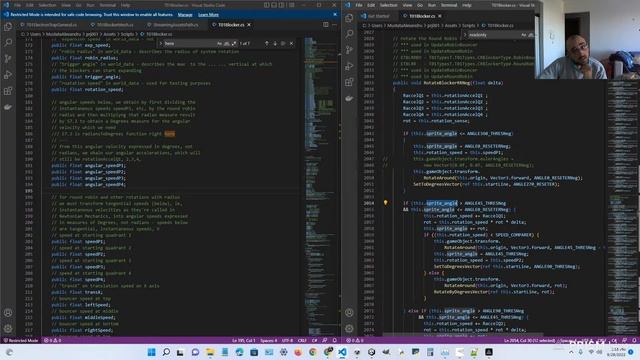
Task: Open the Assets breadcrumb in right window
Action: tap(451, 25)
